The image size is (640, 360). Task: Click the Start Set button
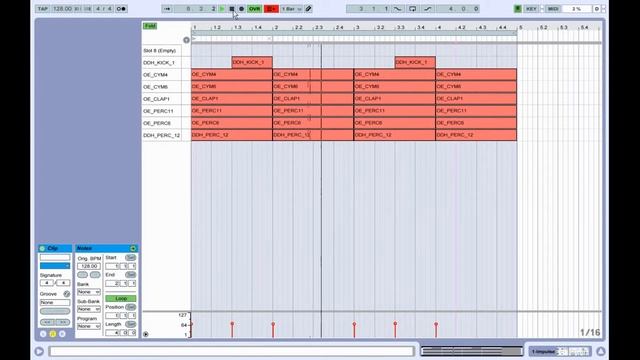(x=130, y=258)
